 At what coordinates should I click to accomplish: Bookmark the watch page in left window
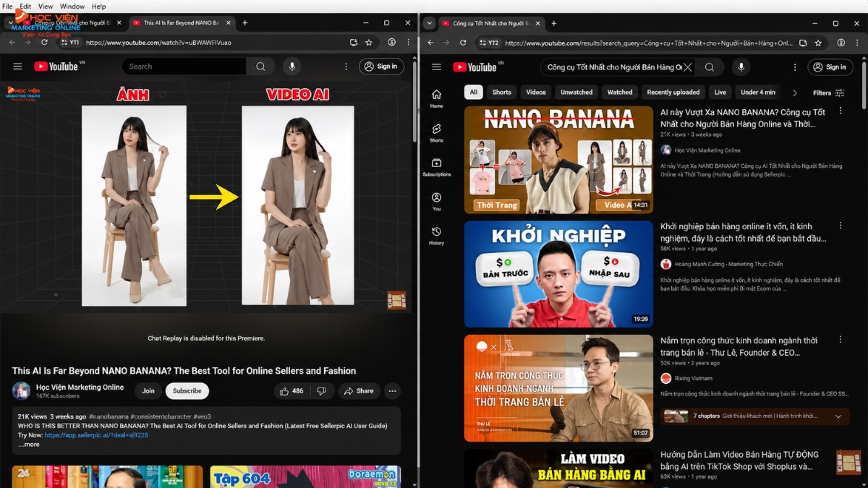(x=369, y=43)
